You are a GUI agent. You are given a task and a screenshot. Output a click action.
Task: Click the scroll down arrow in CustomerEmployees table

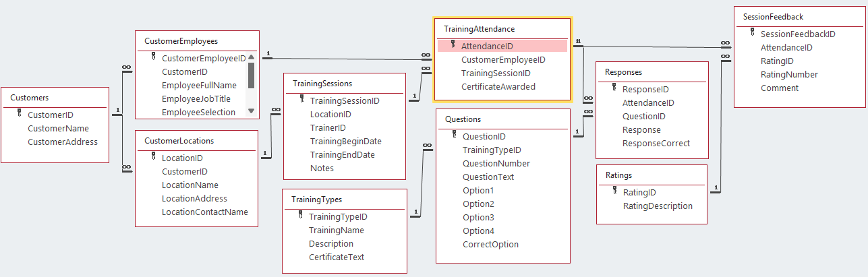[x=251, y=111]
